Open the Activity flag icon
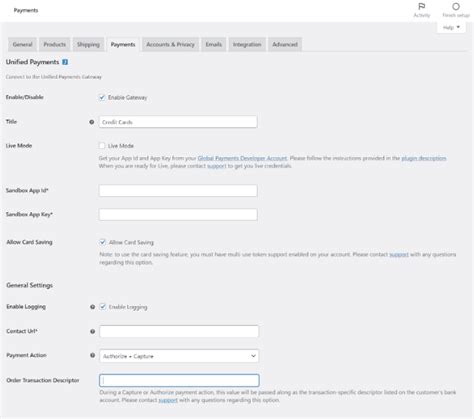This screenshot has height=419, width=474. pyautogui.click(x=422, y=7)
